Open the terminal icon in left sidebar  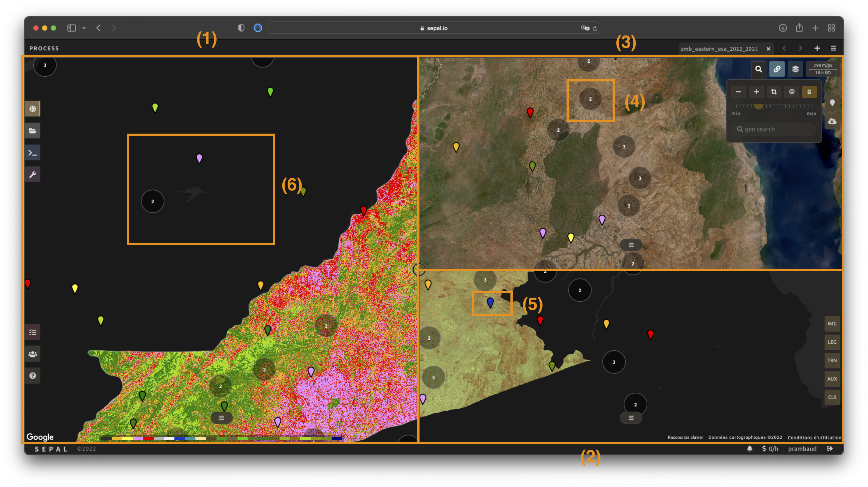32,153
